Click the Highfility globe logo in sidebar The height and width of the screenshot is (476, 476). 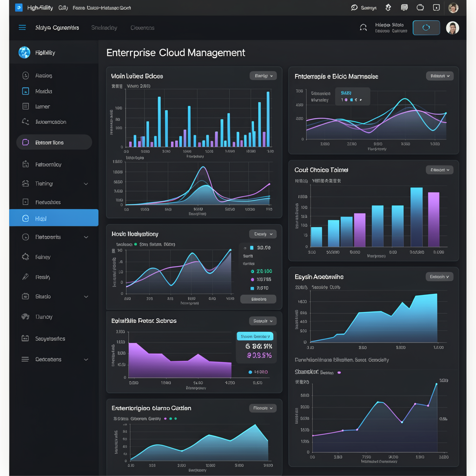[x=24, y=53]
